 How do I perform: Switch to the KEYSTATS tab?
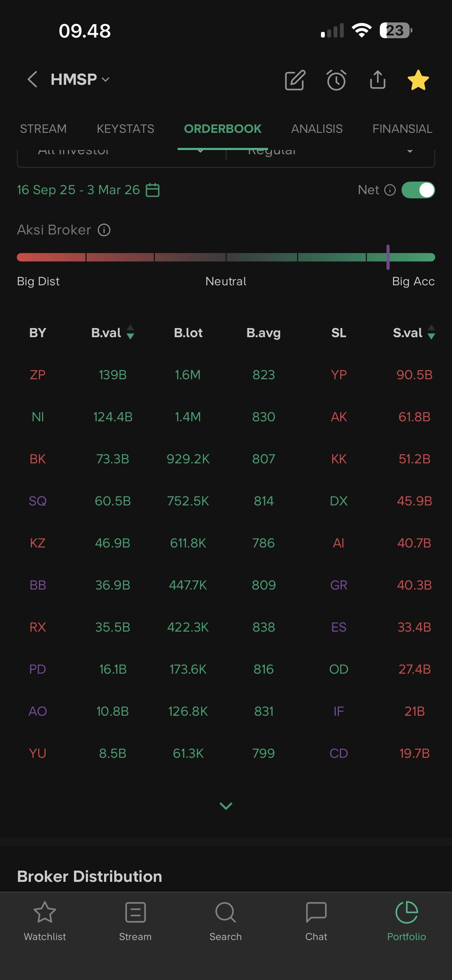click(125, 129)
